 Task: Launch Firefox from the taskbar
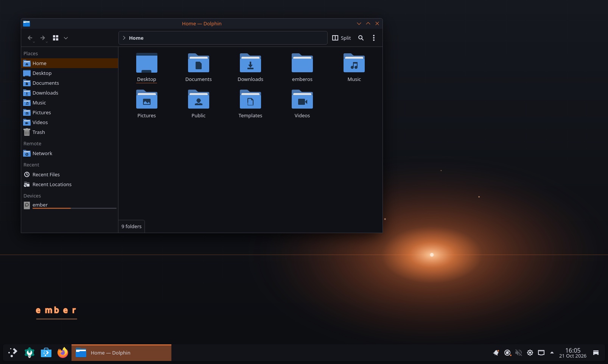click(63, 353)
